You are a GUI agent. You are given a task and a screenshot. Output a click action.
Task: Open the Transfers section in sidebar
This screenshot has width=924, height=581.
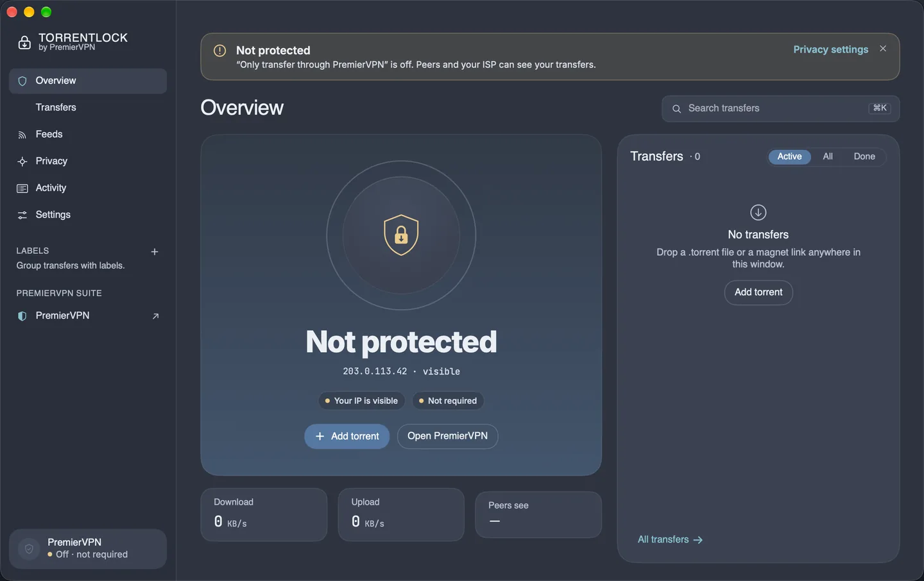(88, 108)
